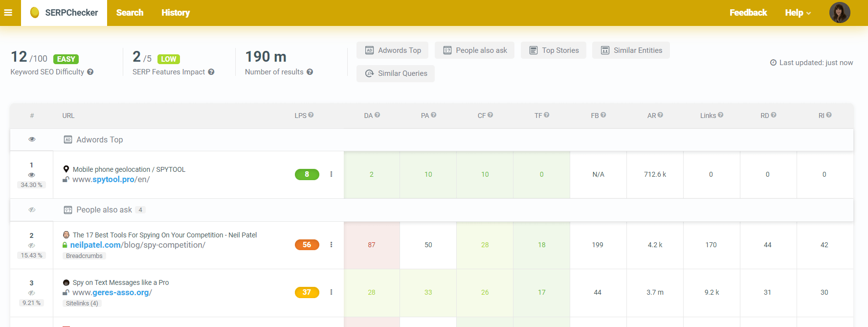Click FB value 199
The image size is (868, 327).
[x=598, y=245]
